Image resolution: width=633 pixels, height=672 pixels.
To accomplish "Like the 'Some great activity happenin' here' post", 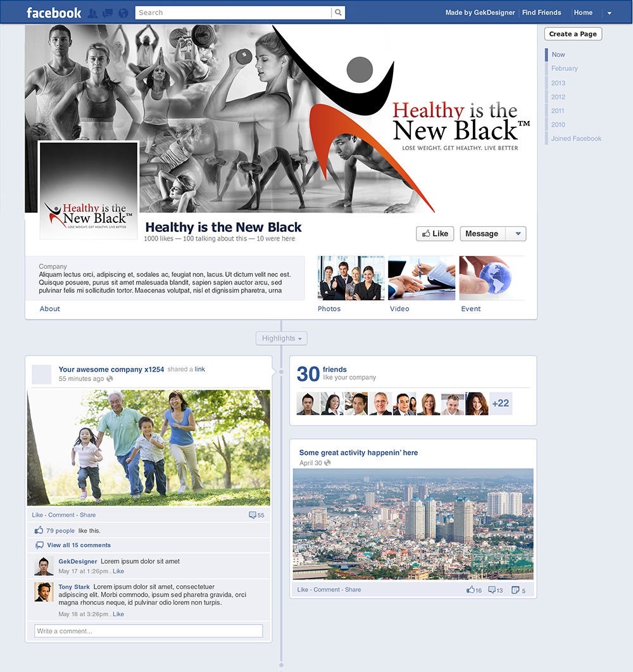I will 302,589.
